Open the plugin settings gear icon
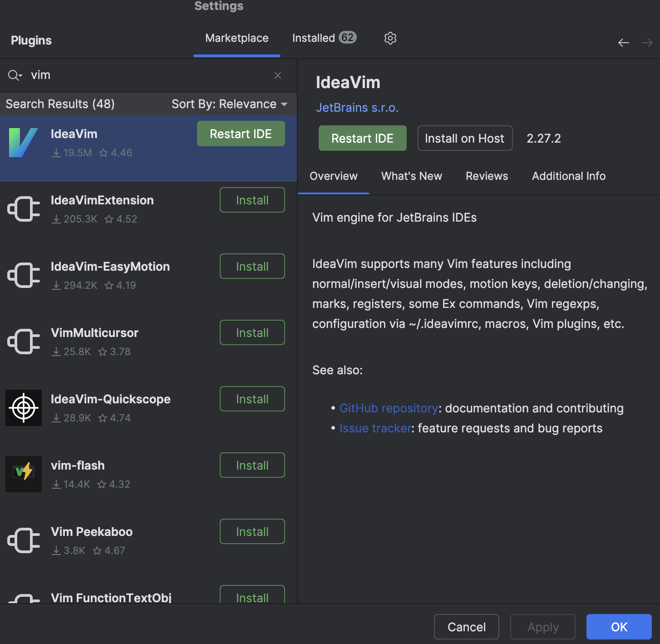 [x=390, y=38]
